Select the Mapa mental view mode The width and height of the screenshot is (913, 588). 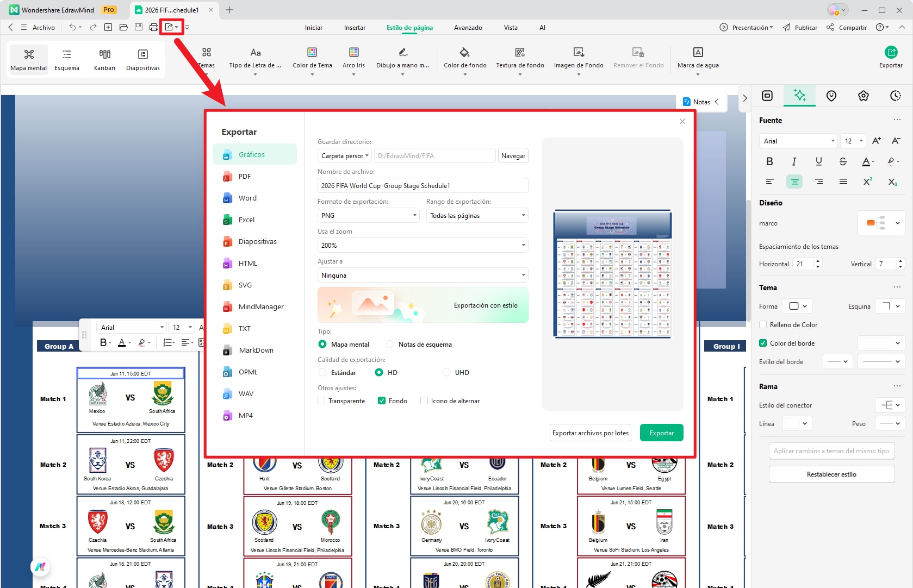29,59
